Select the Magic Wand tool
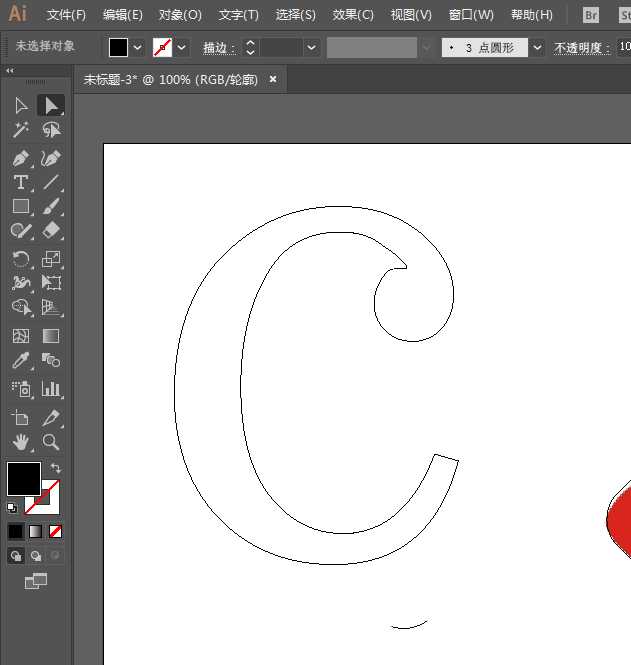 point(20,130)
